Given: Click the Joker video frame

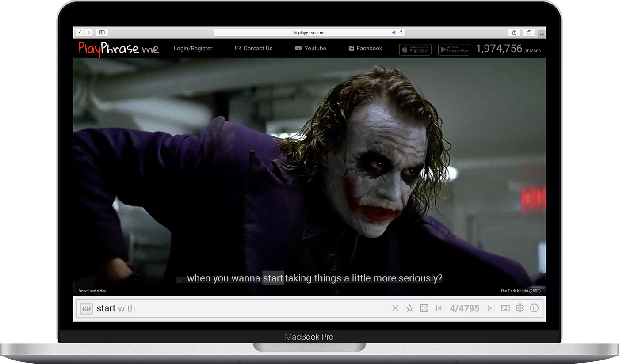Looking at the screenshot, I should coord(309,177).
